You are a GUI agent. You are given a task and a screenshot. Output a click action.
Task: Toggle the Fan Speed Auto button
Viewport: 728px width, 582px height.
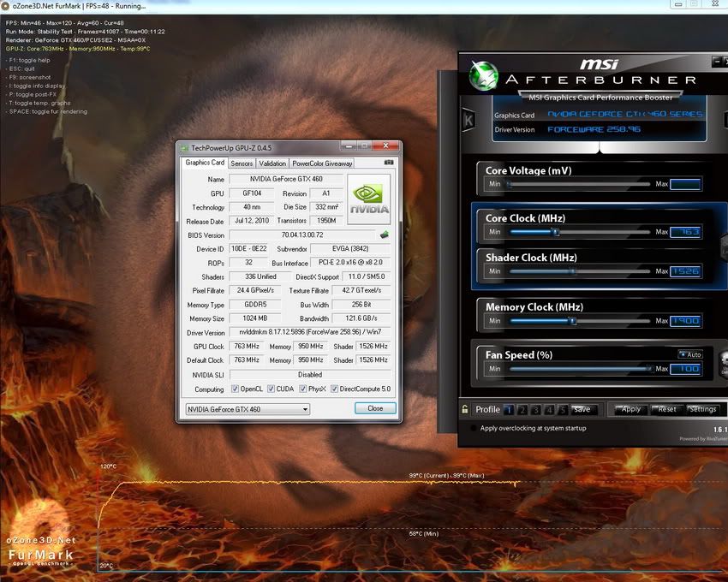pyautogui.click(x=690, y=354)
